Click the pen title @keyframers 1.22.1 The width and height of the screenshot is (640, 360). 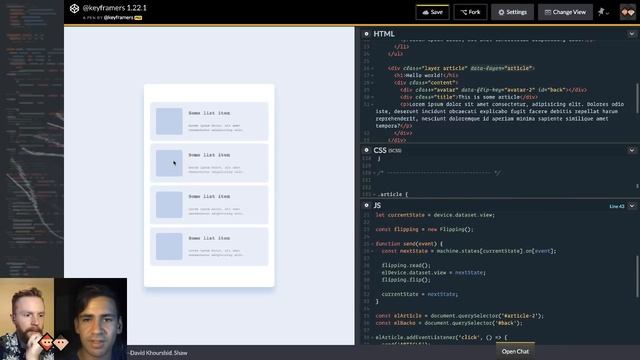[114, 8]
